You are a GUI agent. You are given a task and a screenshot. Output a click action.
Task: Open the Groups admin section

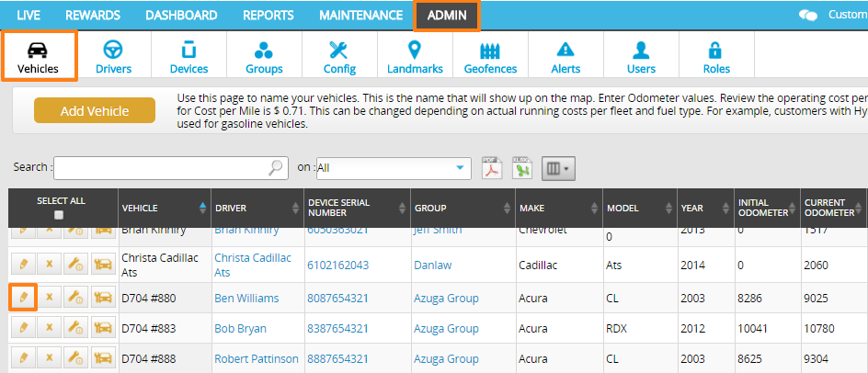pos(264,56)
